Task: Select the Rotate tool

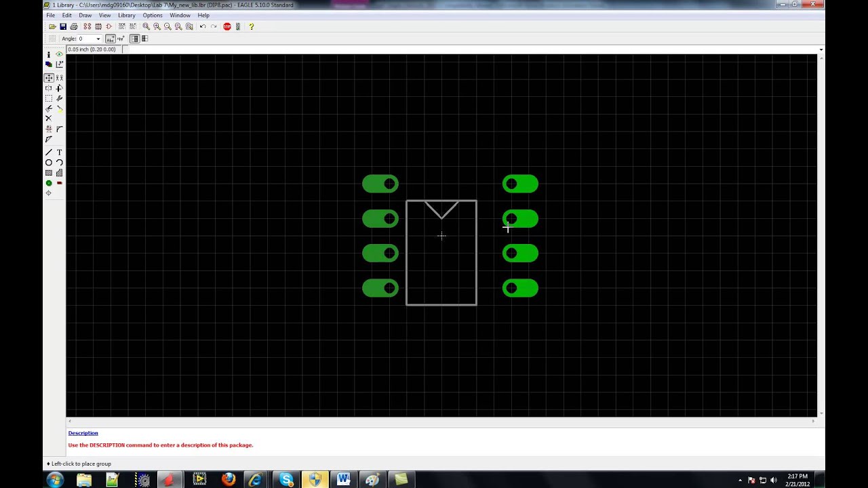Action: 59,88
